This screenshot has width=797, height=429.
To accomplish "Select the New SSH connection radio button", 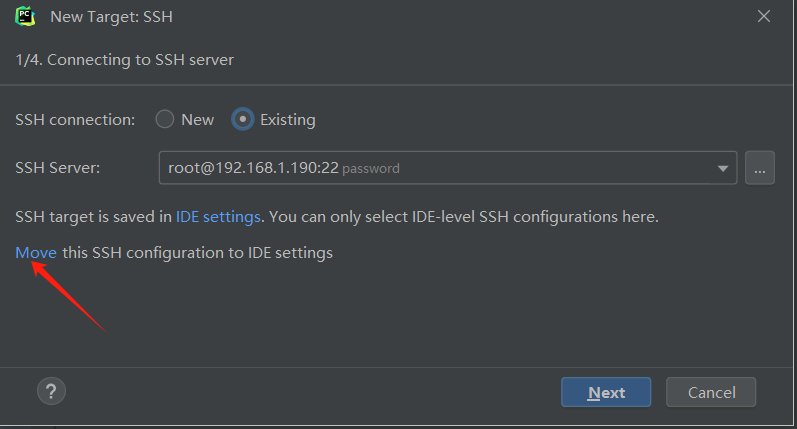I will tap(165, 119).
